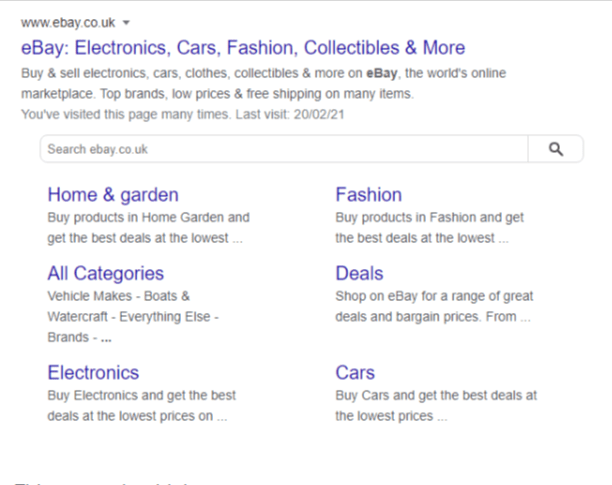Screen dimensions: 612x485
Task: Click 'Vehicle Makes - Boats &' description
Action: coord(119,296)
